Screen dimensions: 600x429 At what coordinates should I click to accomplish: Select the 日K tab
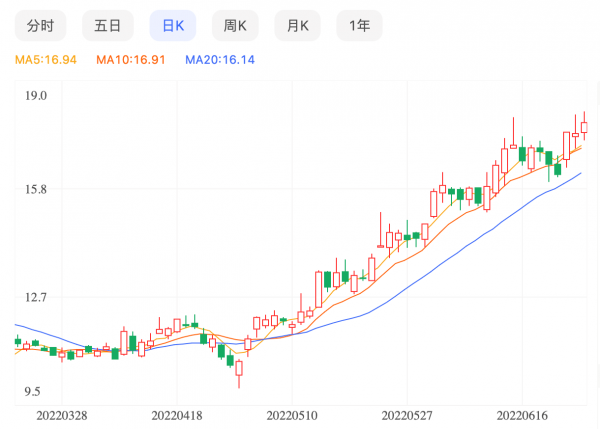pyautogui.click(x=173, y=26)
